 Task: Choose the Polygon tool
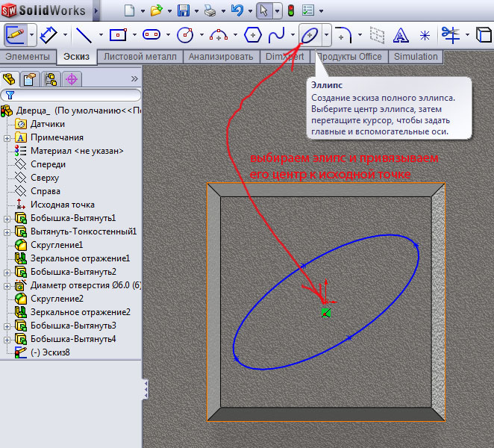253,34
